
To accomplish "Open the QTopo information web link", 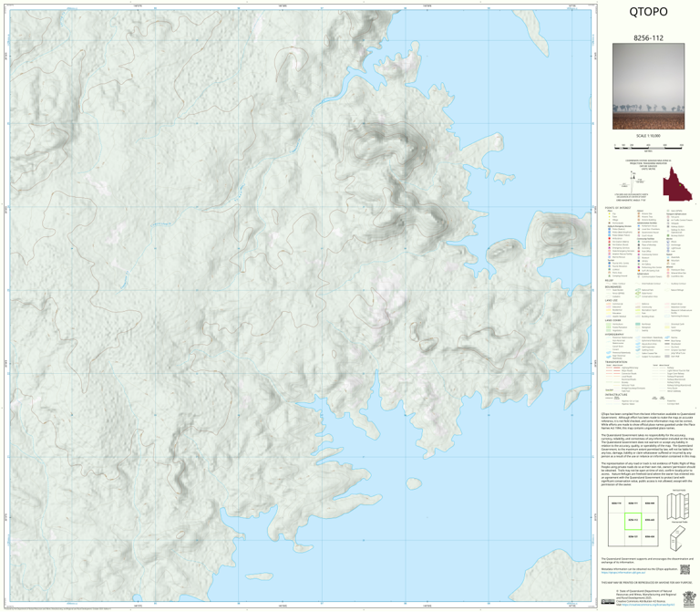I will (623, 572).
